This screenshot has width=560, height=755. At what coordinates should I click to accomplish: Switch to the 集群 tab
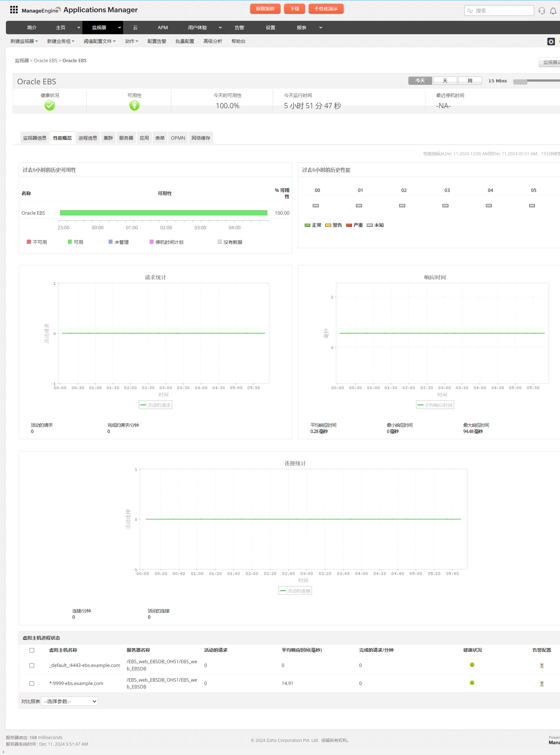[x=108, y=138]
